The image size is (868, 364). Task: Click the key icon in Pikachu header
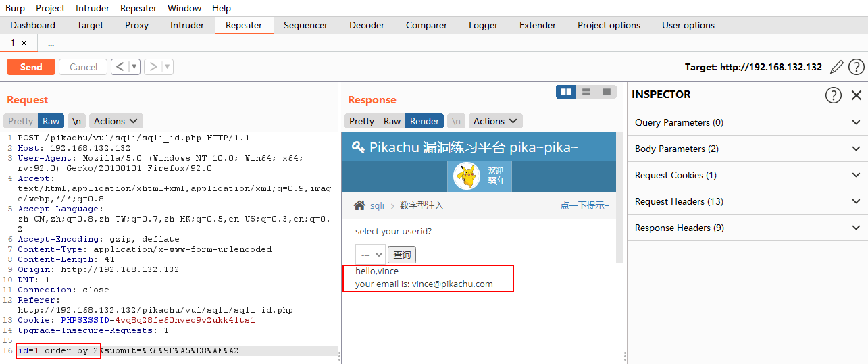357,147
